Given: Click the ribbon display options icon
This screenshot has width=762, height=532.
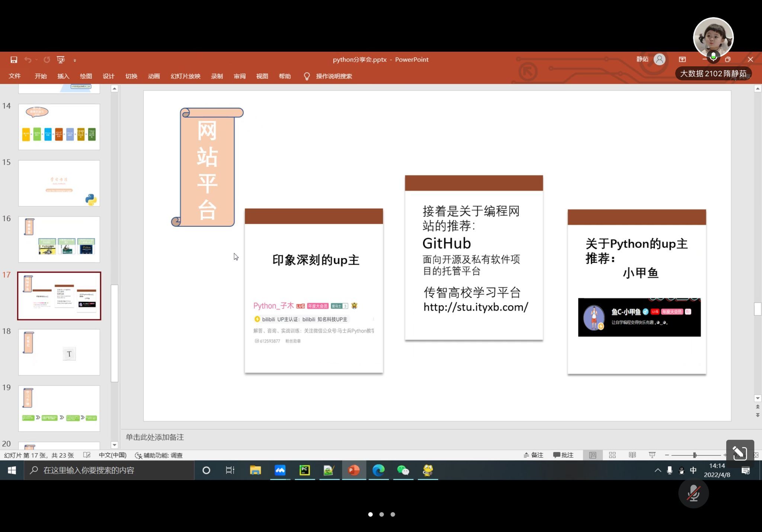Looking at the screenshot, I should (682, 59).
